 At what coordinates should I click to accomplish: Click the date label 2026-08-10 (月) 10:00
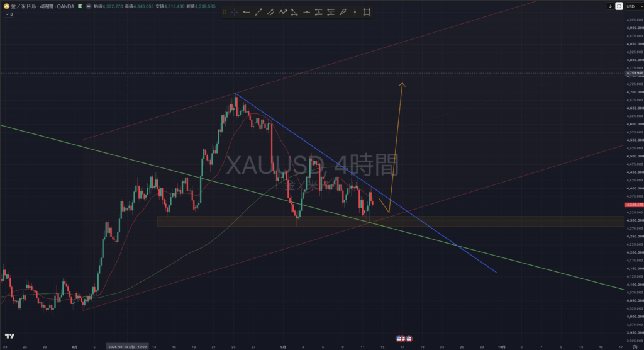click(127, 347)
